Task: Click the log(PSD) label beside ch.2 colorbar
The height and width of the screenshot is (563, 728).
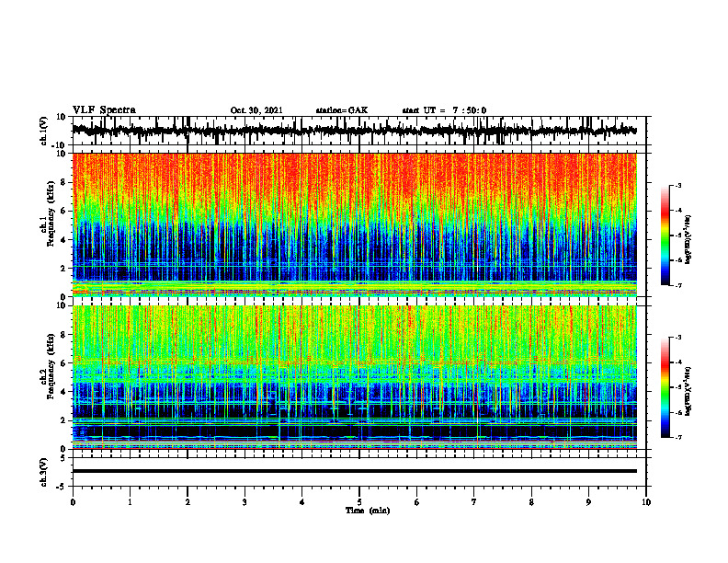Action: tap(688, 391)
